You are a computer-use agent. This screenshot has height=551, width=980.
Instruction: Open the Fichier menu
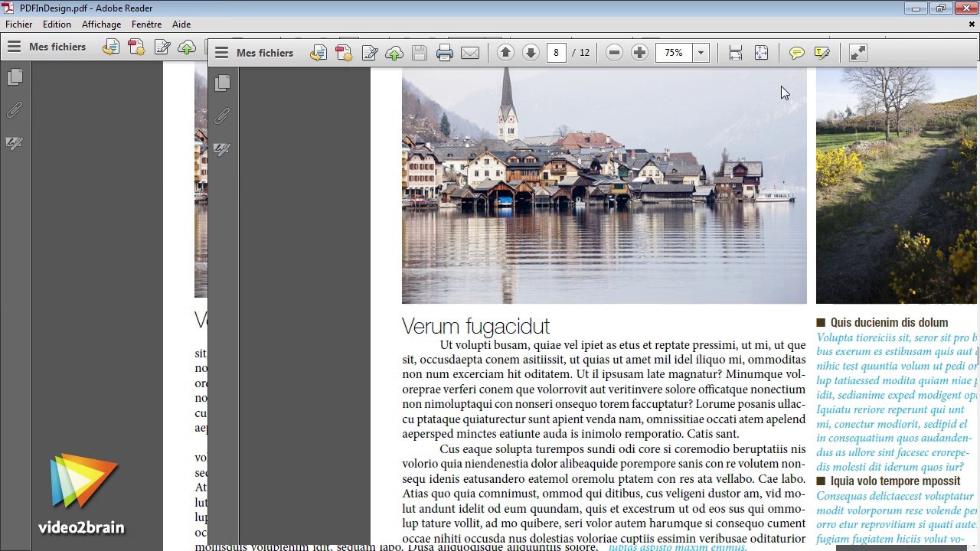tap(19, 24)
